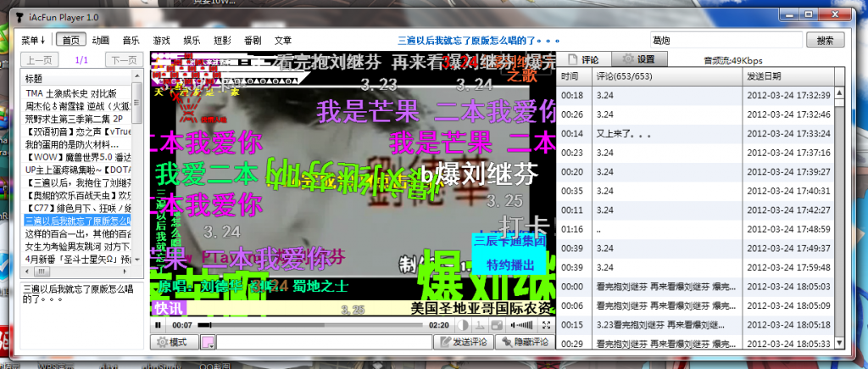The width and height of the screenshot is (868, 369).
Task: Open the 动画 category
Action: [100, 40]
